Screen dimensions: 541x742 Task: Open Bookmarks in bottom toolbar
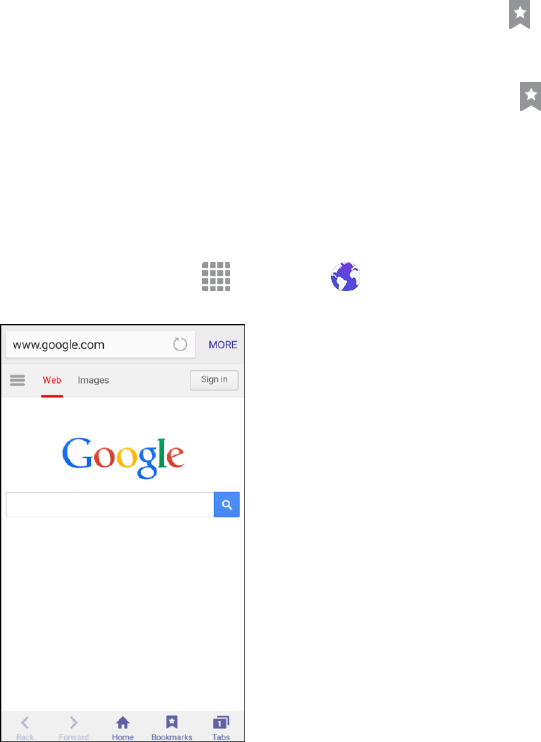click(172, 728)
